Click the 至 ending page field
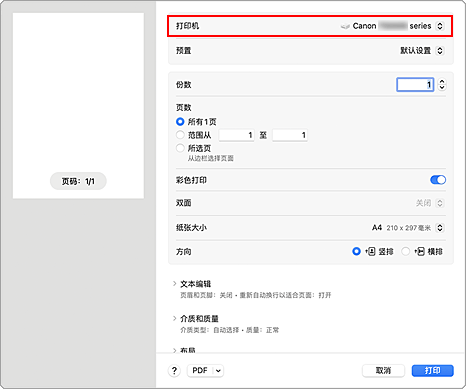Image resolution: width=466 pixels, height=389 pixels. point(290,135)
